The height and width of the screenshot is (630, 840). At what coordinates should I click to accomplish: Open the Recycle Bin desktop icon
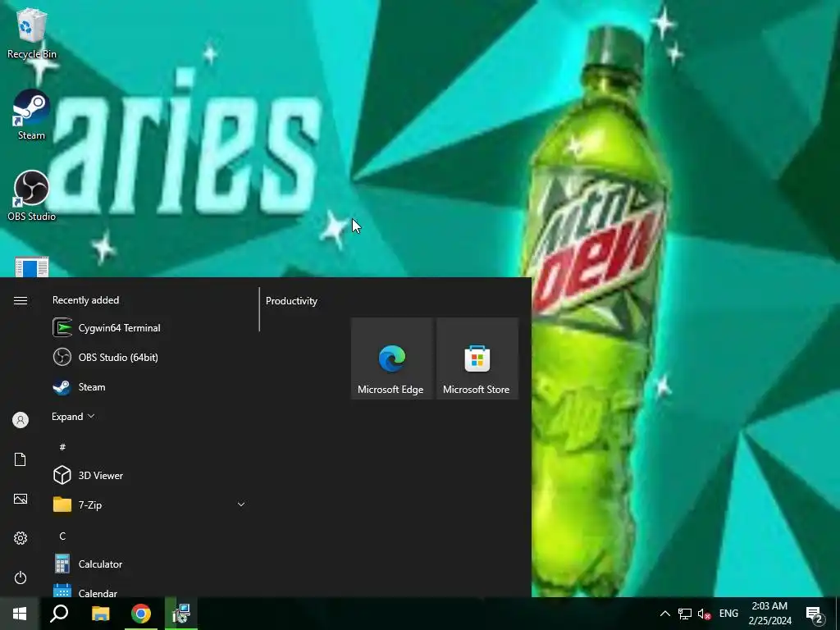click(x=31, y=32)
